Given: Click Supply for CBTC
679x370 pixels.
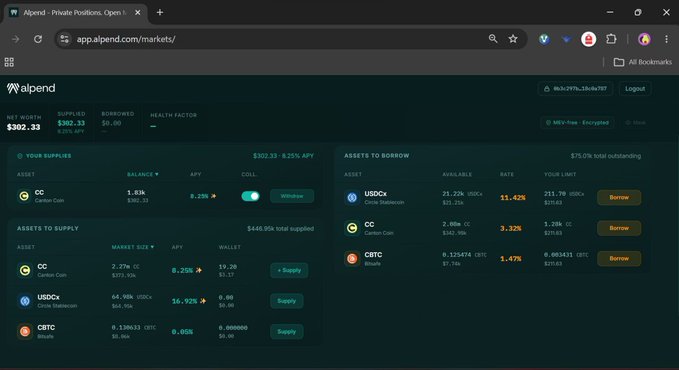Looking at the screenshot, I should click(x=287, y=331).
